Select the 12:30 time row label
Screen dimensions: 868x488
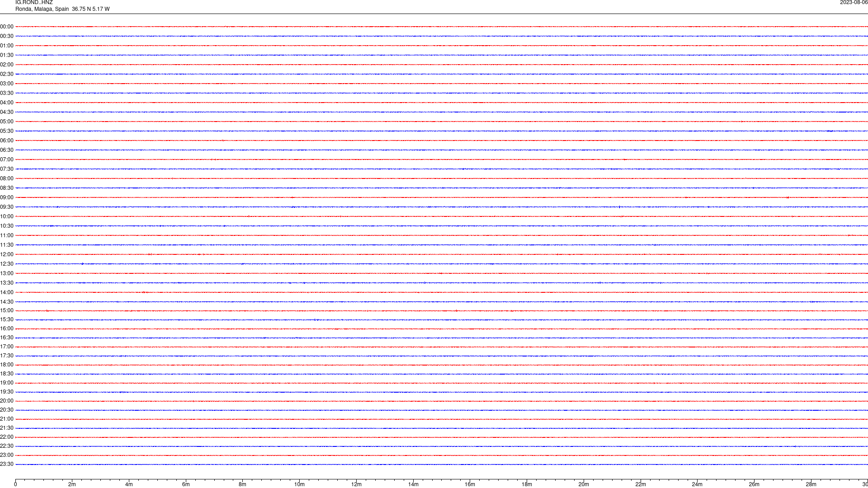7,264
